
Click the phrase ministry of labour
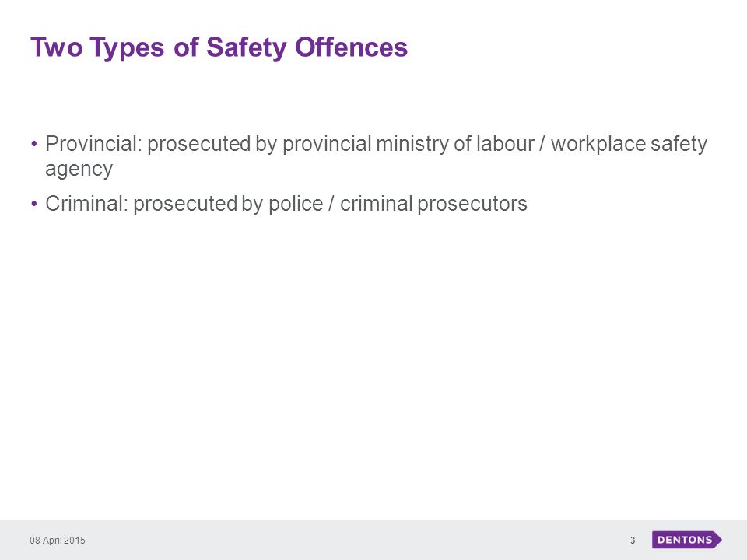[x=455, y=145]
